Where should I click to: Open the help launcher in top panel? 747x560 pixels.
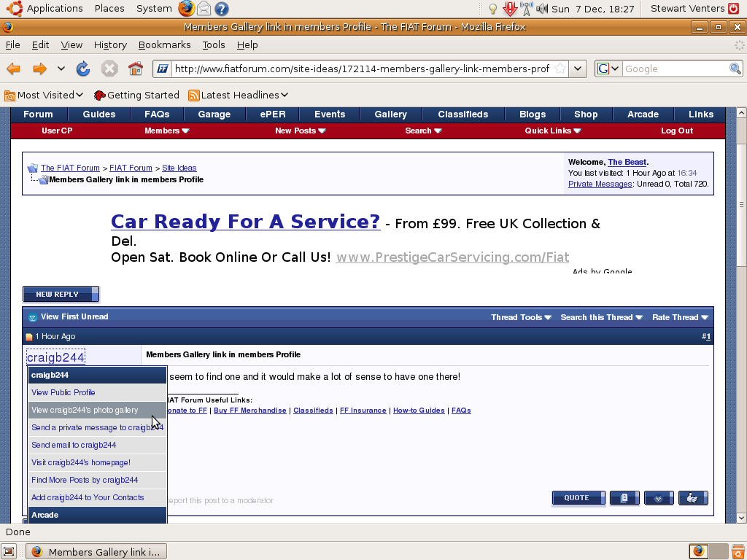(222, 9)
